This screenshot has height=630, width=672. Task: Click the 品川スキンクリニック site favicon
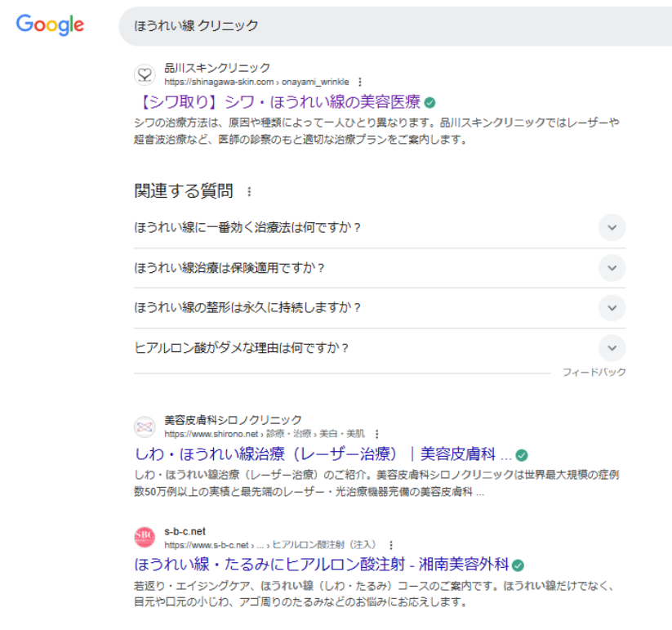point(145,74)
